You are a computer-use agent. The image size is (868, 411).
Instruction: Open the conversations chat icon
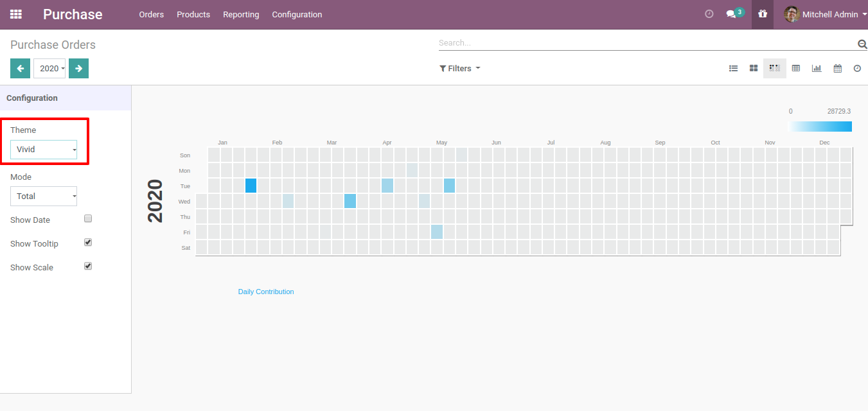pyautogui.click(x=731, y=14)
